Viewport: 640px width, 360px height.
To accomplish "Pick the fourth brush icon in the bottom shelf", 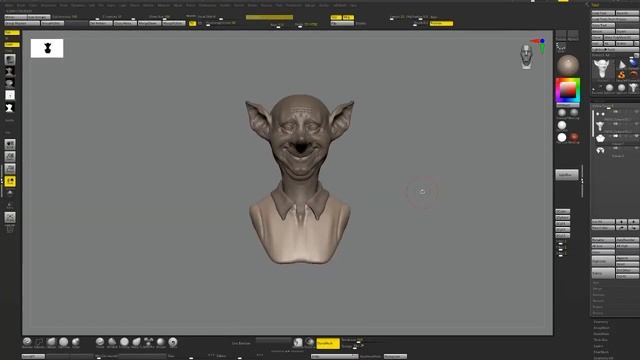I will click(x=64, y=342).
